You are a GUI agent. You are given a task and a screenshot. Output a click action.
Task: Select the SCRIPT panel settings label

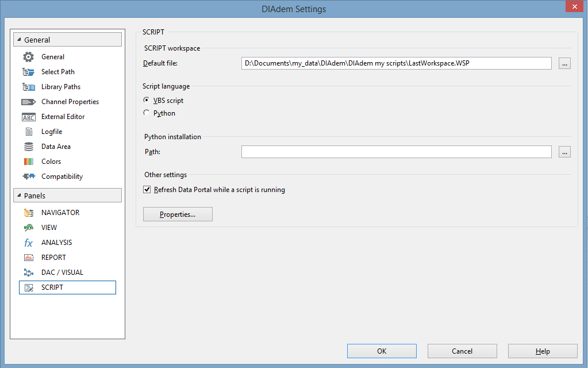click(52, 287)
